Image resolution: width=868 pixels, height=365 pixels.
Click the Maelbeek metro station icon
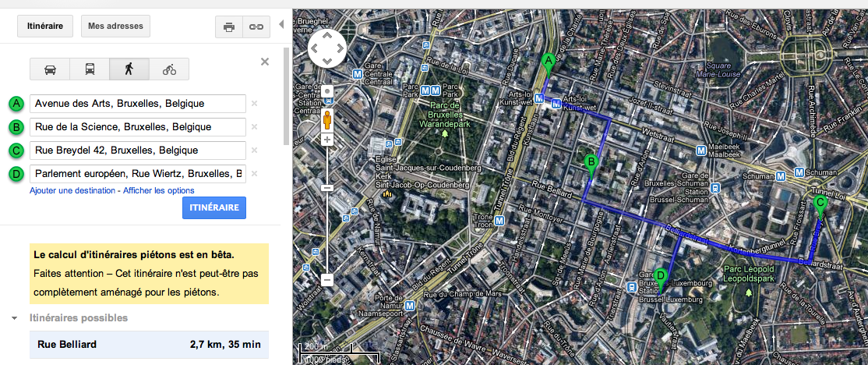(x=701, y=150)
